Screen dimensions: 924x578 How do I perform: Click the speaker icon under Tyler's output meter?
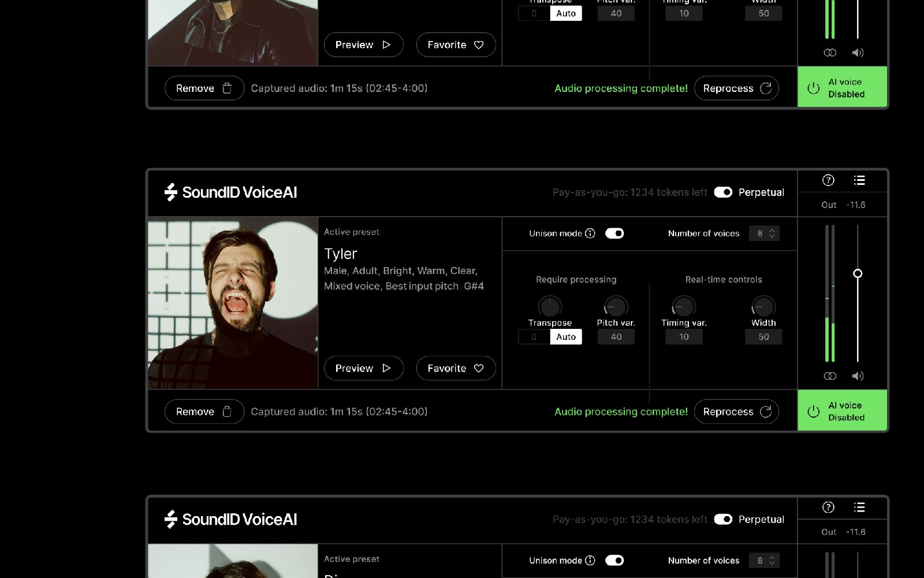tap(858, 376)
